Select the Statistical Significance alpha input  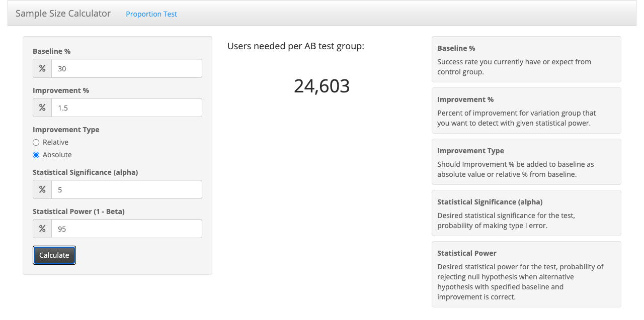(126, 189)
